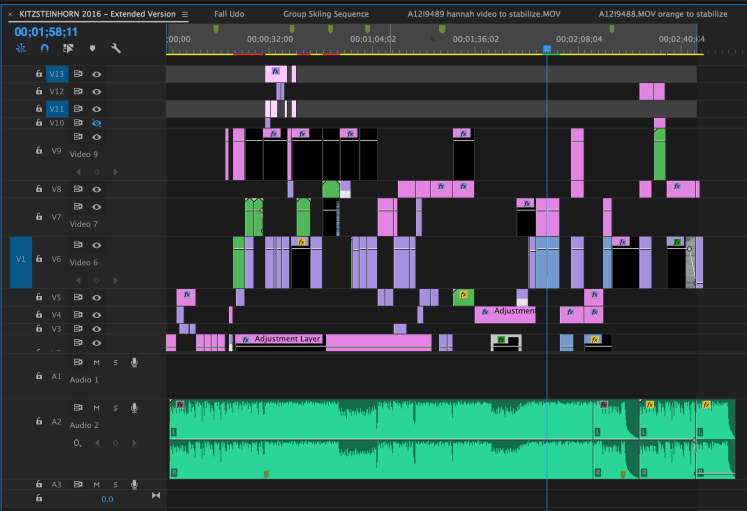747x511 pixels.
Task: Open panel menu beside KITZSTEINHORN sequence tab
Action: (x=185, y=15)
